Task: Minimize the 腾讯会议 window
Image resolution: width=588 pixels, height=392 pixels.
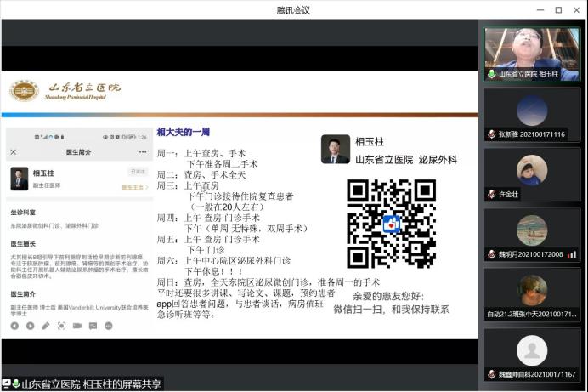Action: [x=540, y=10]
